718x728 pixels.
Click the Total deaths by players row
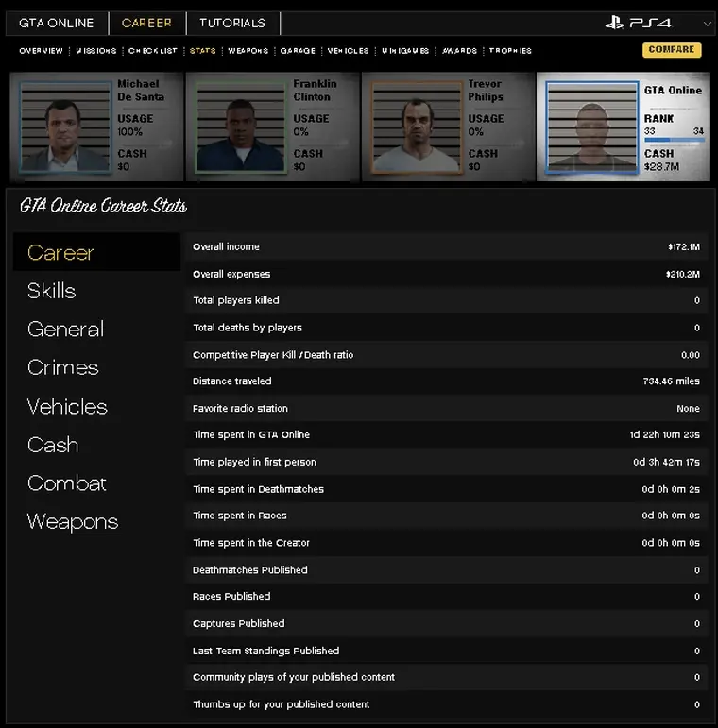pyautogui.click(x=447, y=328)
